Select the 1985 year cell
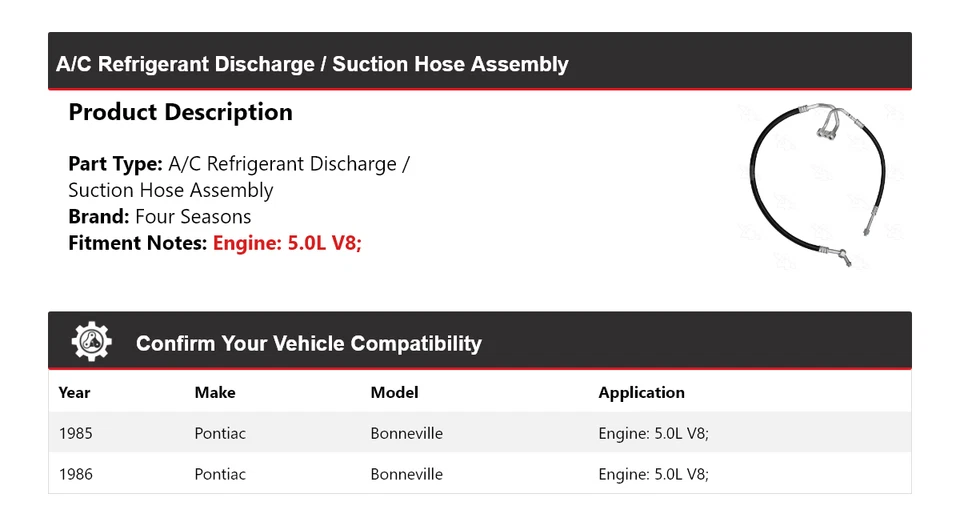Viewport: 960px width, 526px height. (x=76, y=434)
